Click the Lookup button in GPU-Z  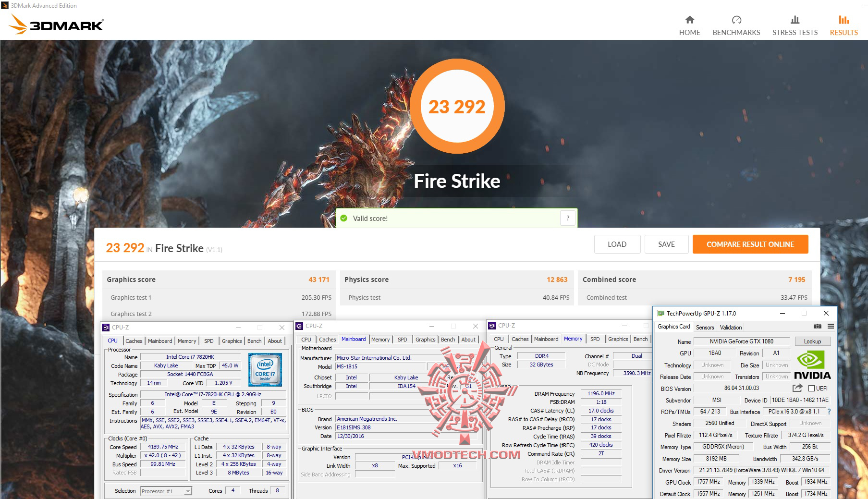tap(812, 341)
